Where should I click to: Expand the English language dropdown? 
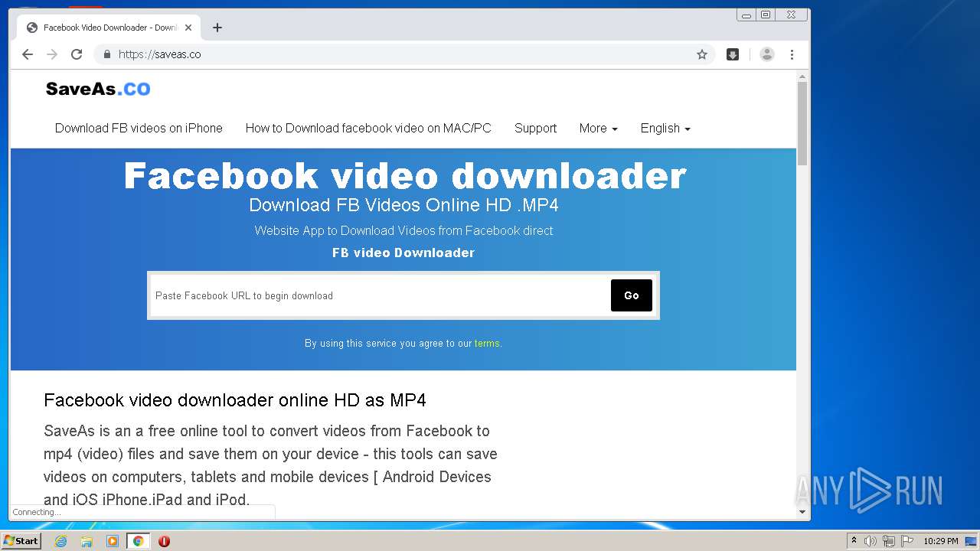[665, 129]
